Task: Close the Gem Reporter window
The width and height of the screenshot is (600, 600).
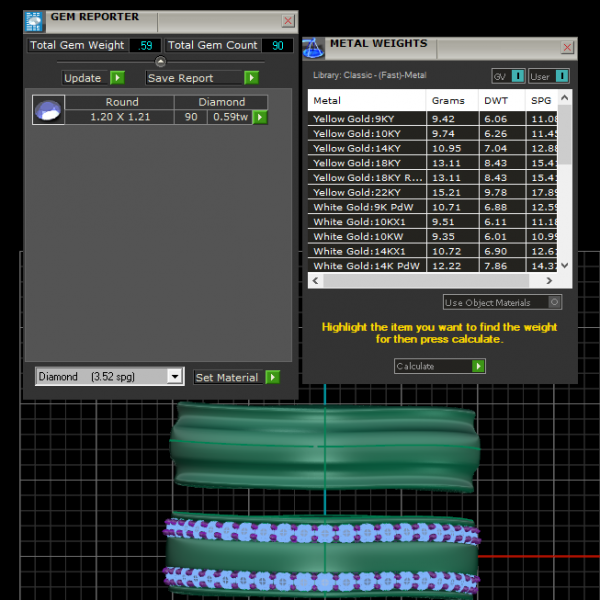Action: click(288, 20)
